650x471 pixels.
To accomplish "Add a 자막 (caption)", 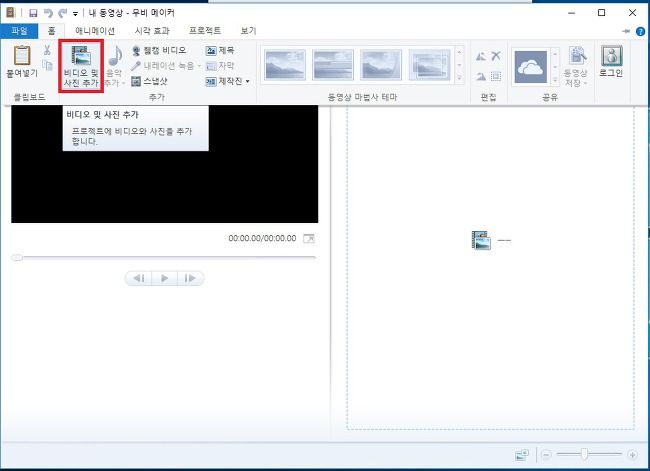I will pyautogui.click(x=220, y=66).
